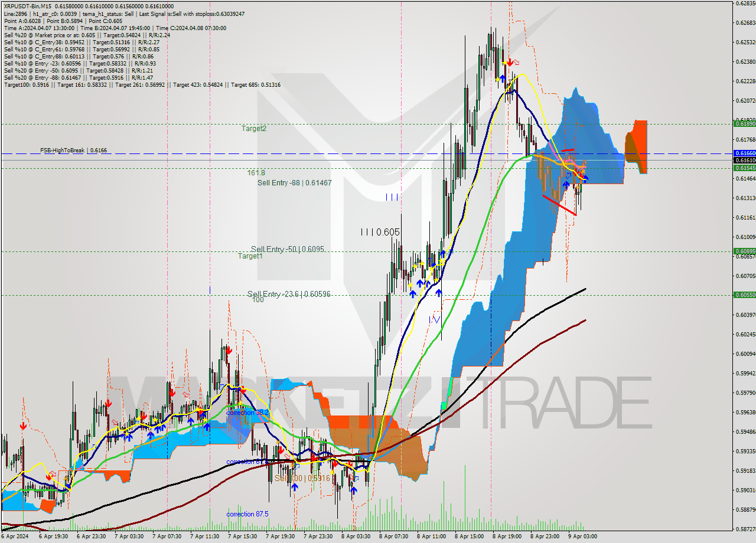Select the 'Sell Entry -50 | 0.6095' chart label
Screen dimensions: 756x543
pos(287,249)
